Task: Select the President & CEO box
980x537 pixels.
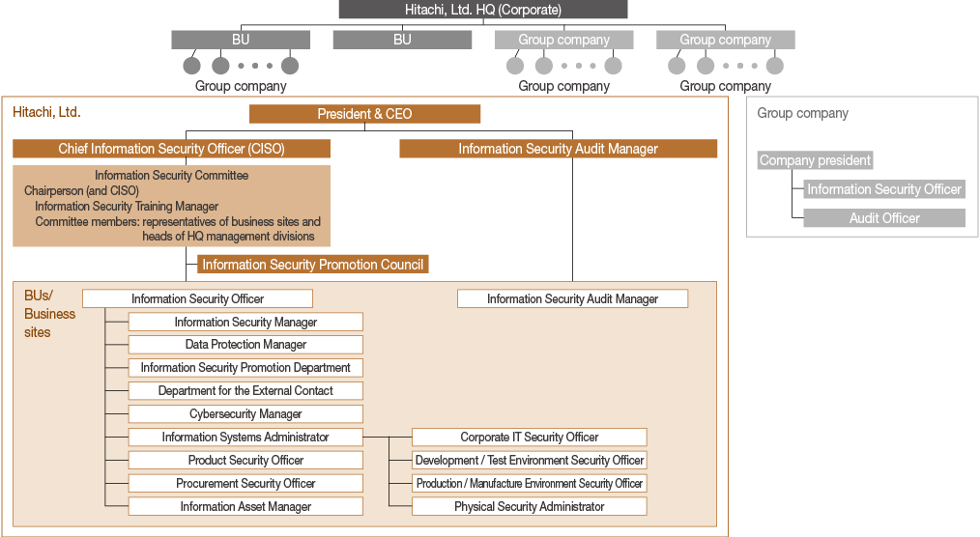Action: pyautogui.click(x=364, y=114)
